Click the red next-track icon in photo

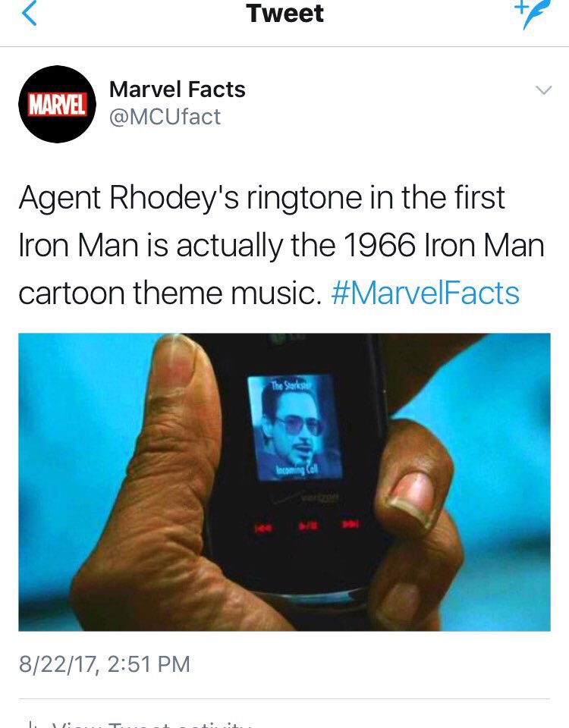(351, 525)
